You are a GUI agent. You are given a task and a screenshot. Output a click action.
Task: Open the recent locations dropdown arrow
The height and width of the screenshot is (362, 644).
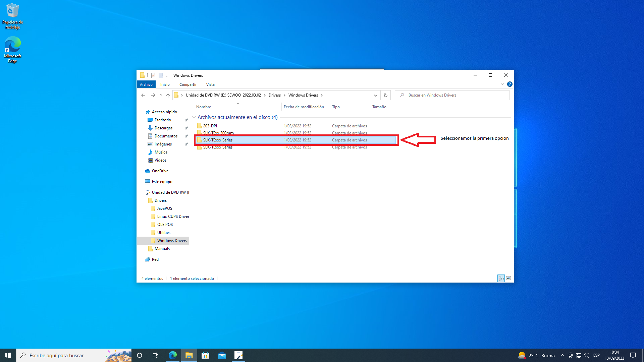pyautogui.click(x=161, y=95)
